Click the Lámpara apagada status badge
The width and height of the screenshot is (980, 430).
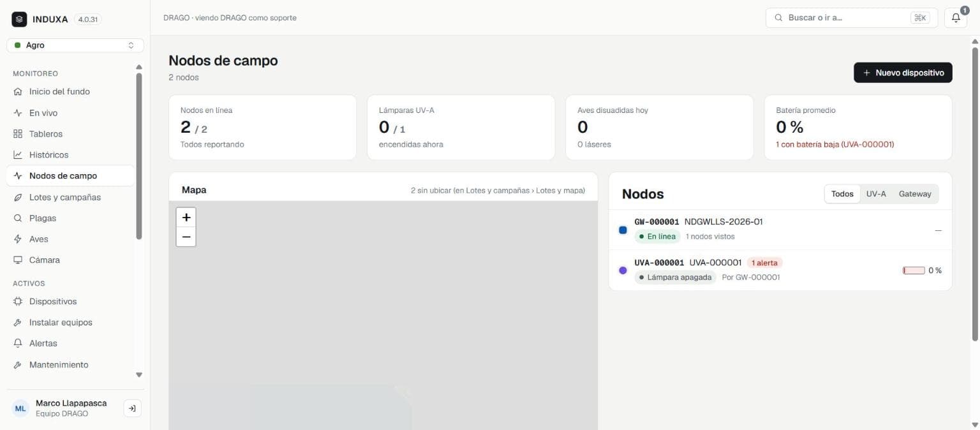click(675, 278)
